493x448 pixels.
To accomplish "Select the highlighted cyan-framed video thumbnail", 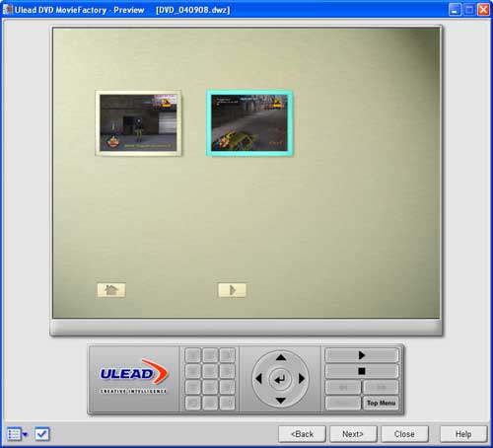I will point(249,123).
